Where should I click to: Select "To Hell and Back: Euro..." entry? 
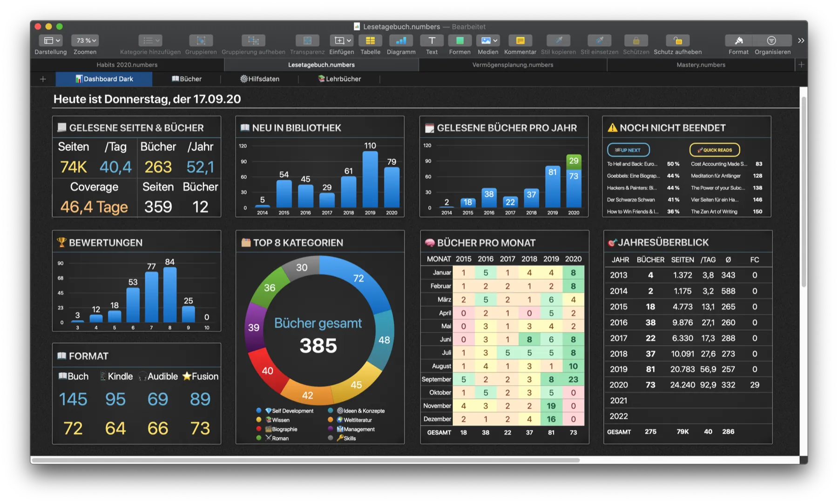pos(632,164)
